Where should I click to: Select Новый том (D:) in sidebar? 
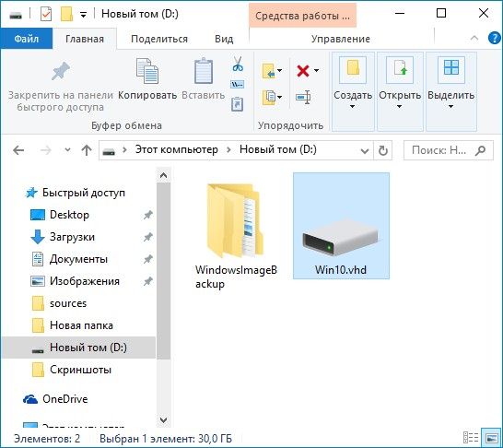(x=78, y=348)
